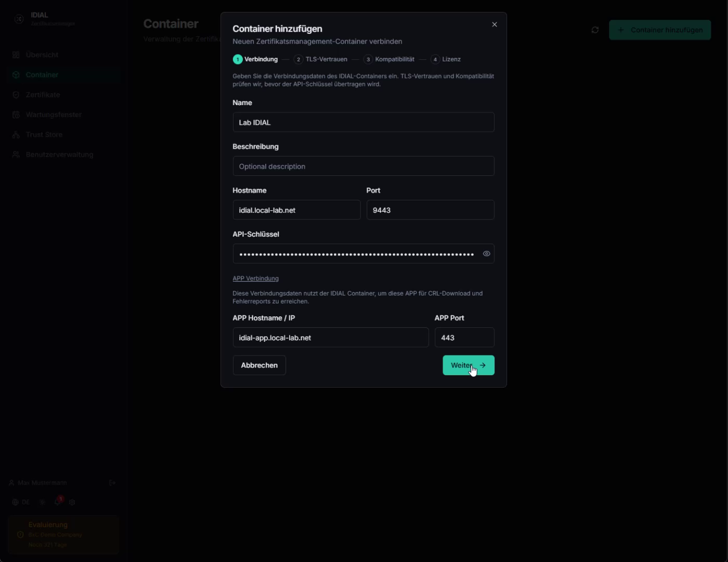The image size is (728, 562).
Task: Click the shield icon in Evaluierung banner
Action: (x=20, y=534)
